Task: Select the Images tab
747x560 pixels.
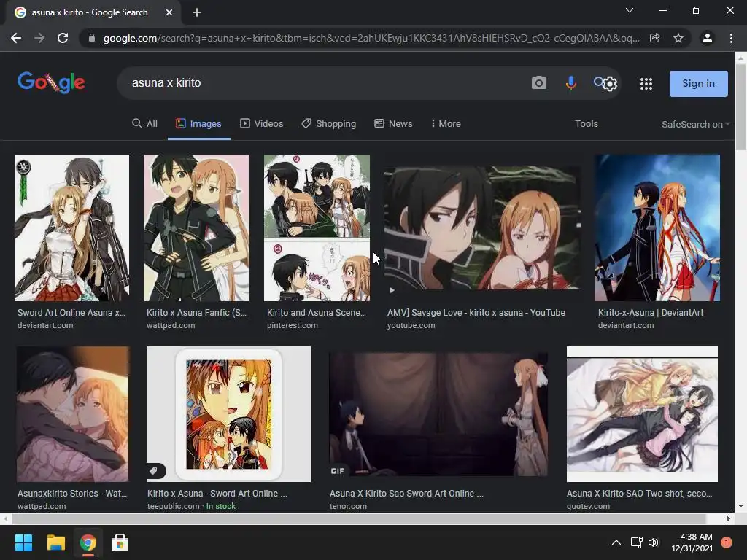Action: pyautogui.click(x=198, y=124)
